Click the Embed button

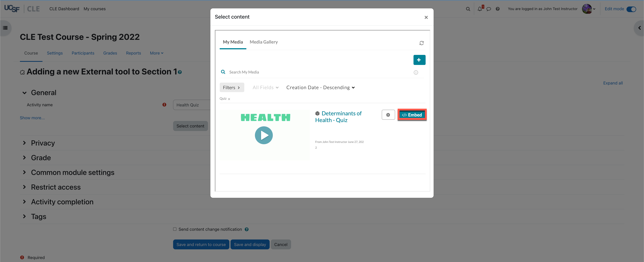[x=412, y=115]
